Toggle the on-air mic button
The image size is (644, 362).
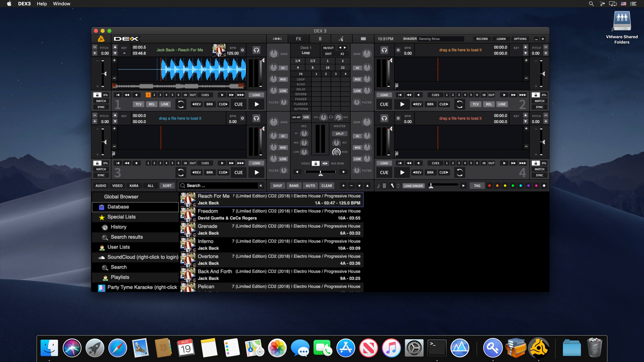(x=296, y=117)
